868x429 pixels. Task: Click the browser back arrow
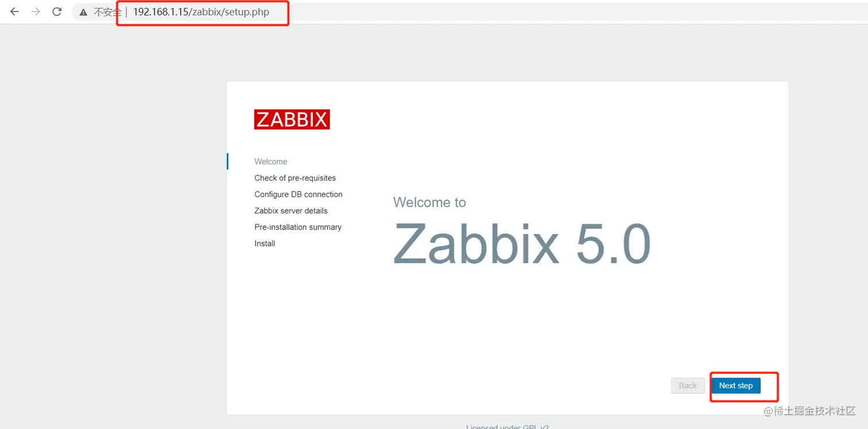[14, 11]
